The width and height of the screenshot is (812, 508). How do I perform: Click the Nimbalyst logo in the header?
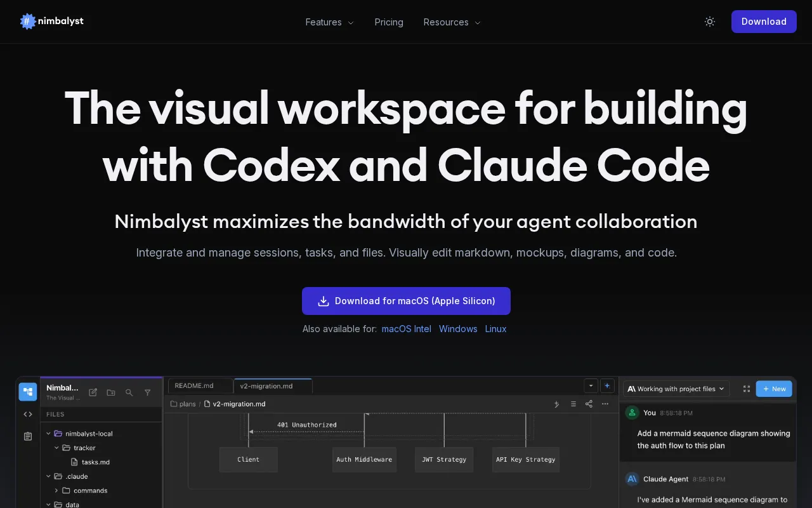tap(52, 22)
